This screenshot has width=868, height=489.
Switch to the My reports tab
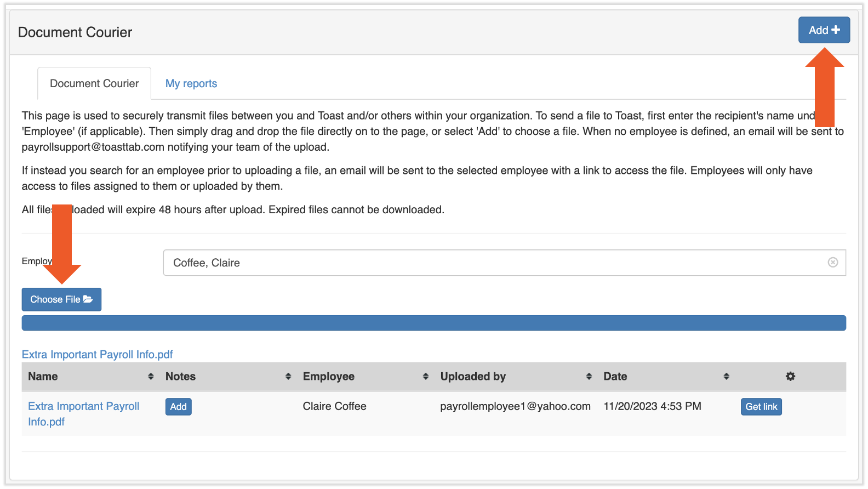pos(191,83)
